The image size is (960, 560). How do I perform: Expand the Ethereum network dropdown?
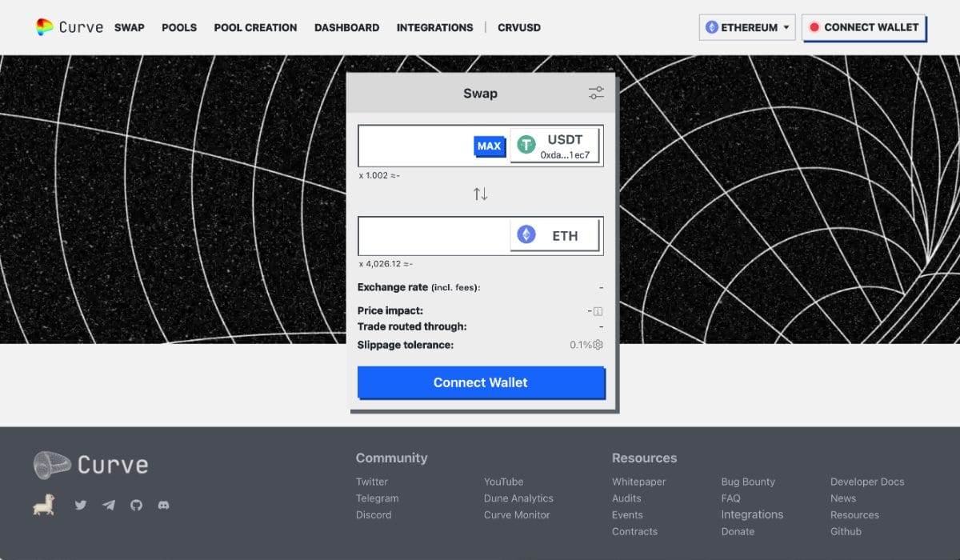[x=747, y=27]
